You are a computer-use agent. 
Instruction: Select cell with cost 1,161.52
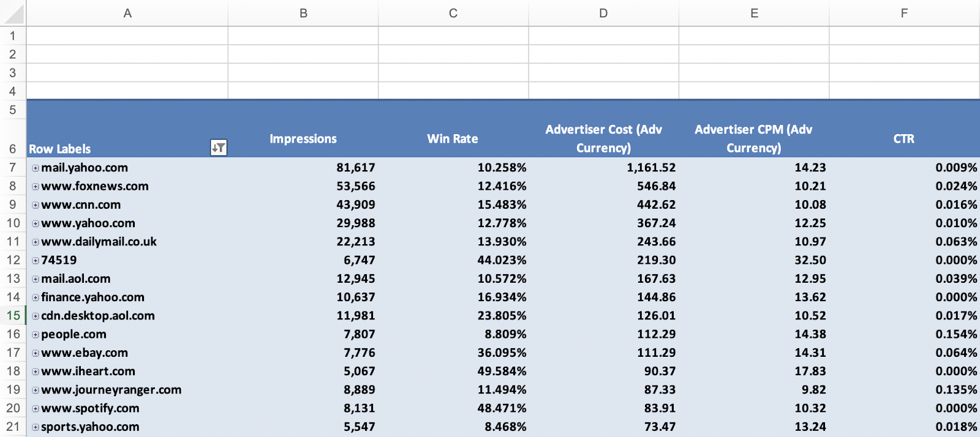[x=603, y=167]
